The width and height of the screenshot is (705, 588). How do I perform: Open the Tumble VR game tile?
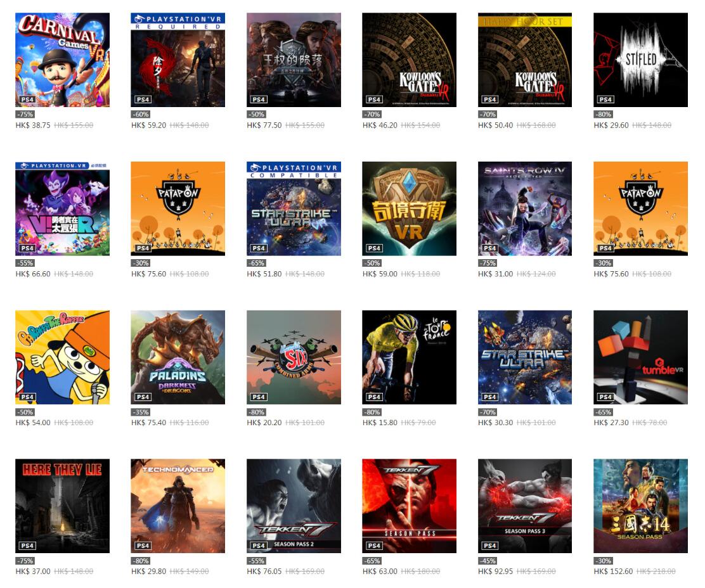pos(641,357)
